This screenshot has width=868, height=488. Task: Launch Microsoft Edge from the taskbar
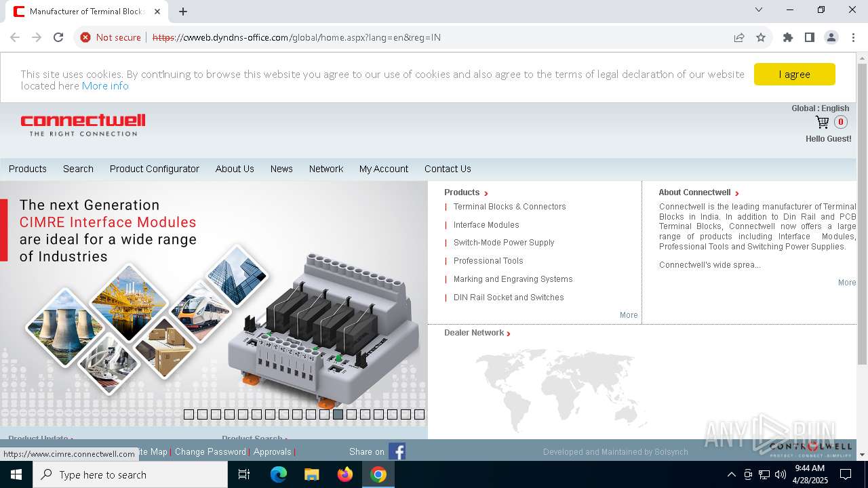[279, 474]
